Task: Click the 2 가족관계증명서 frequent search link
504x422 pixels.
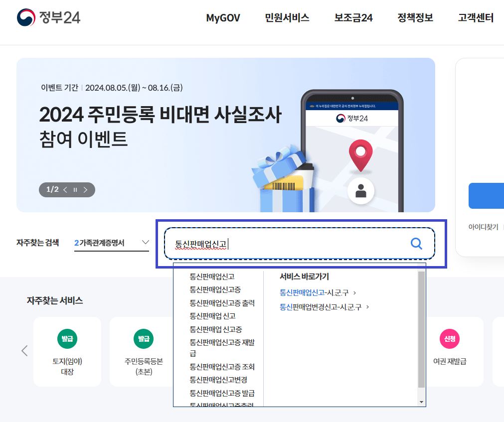Action: click(99, 243)
